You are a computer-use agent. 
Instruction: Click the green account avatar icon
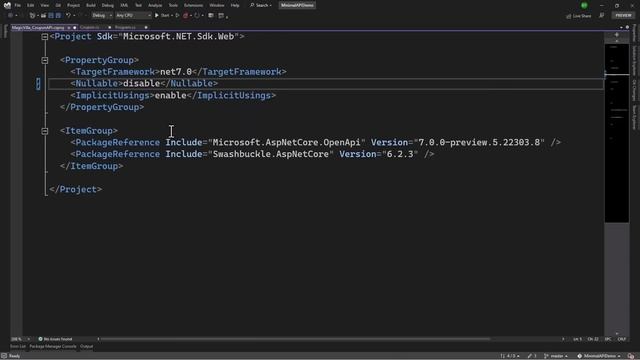point(584,5)
